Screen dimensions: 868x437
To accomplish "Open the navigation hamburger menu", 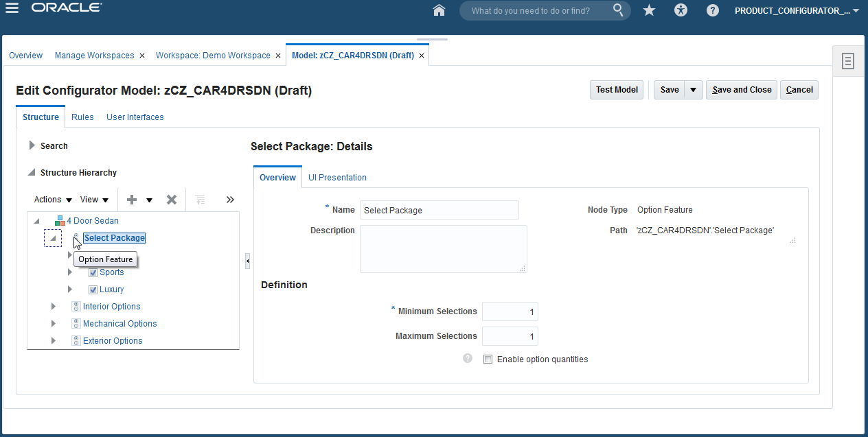I will (x=12, y=10).
